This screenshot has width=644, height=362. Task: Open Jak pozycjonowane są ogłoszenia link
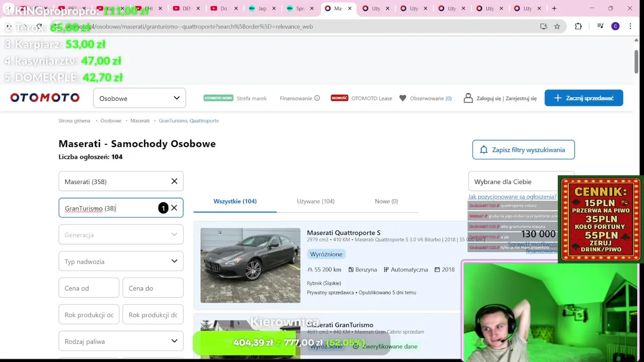[512, 197]
